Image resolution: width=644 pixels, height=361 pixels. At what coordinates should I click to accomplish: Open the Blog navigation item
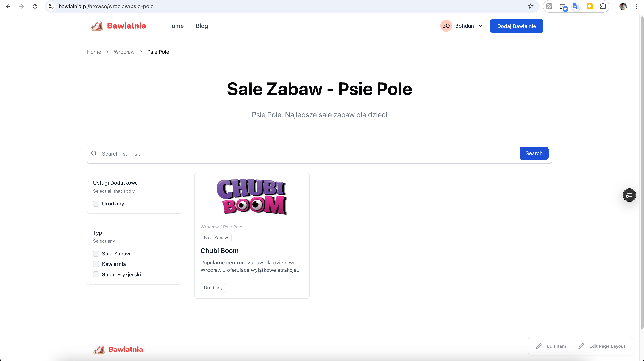[202, 26]
